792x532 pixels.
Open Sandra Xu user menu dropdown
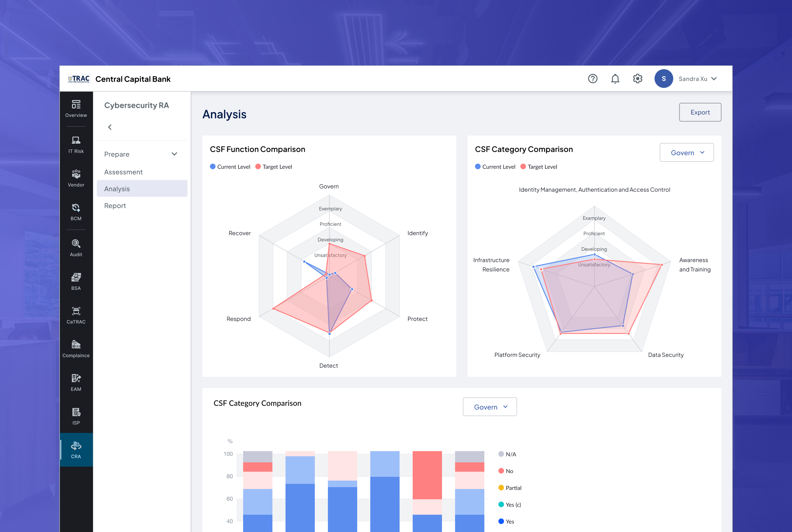click(x=698, y=79)
